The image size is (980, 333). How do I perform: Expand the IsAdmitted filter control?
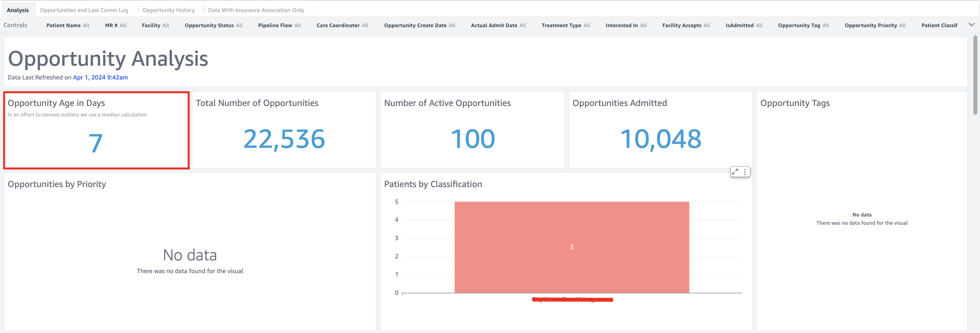pyautogui.click(x=743, y=25)
